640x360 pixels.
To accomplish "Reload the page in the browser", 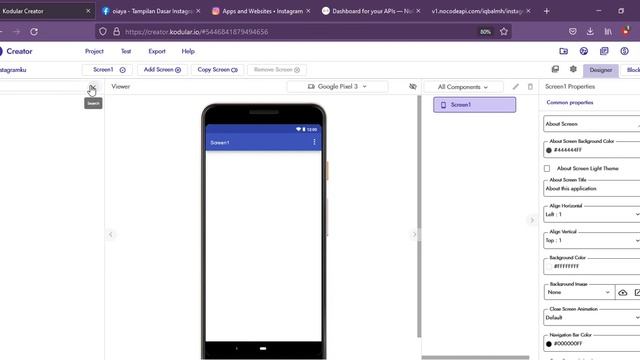I will pyautogui.click(x=34, y=31).
